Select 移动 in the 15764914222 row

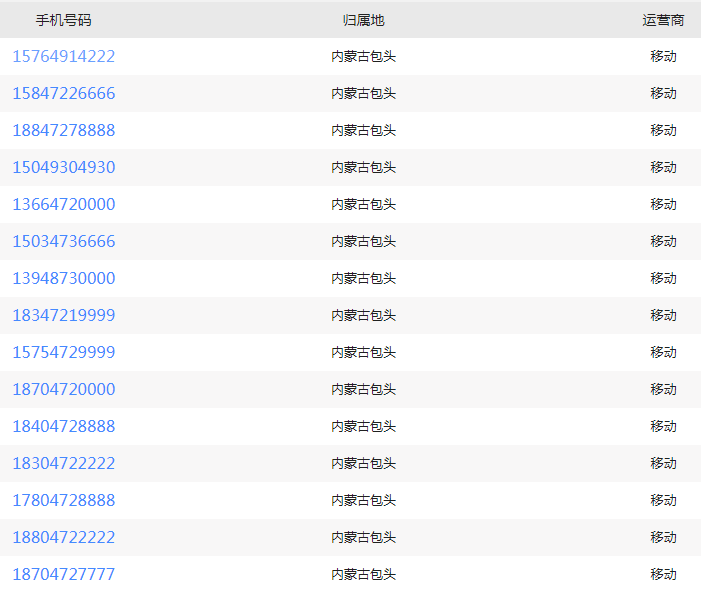663,56
